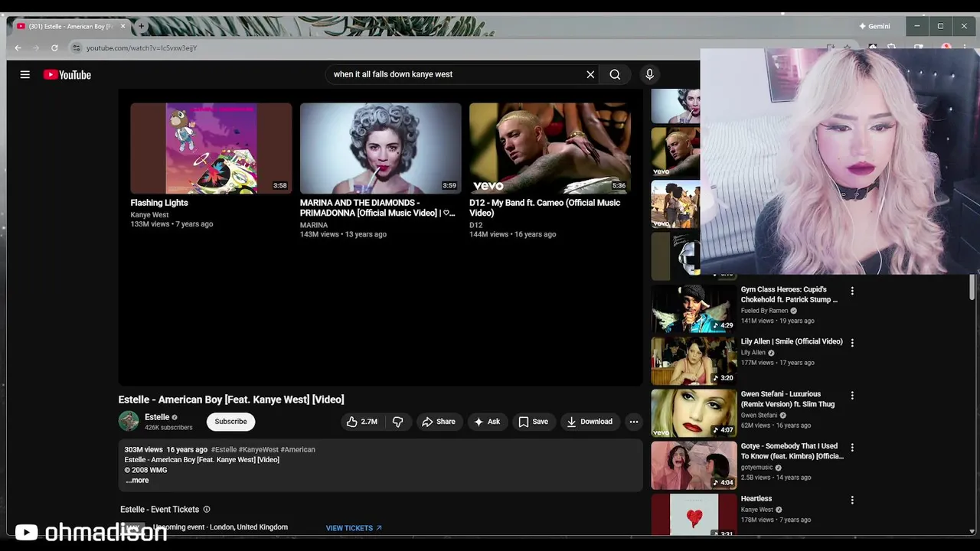Go to YouTube home via logo
Image resolution: width=980 pixels, height=551 pixels.
pyautogui.click(x=67, y=74)
